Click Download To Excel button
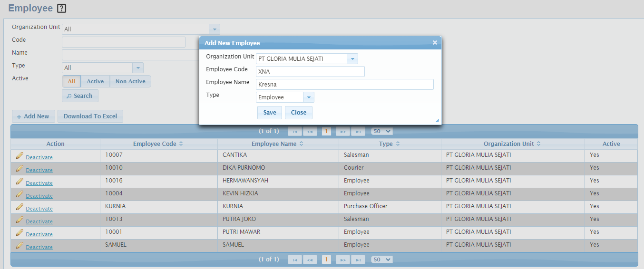The width and height of the screenshot is (644, 269). pos(90,116)
